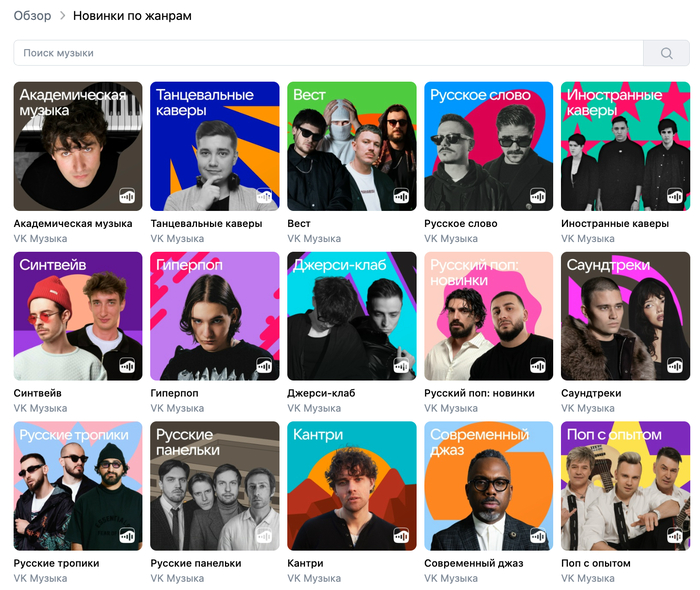Focus the Поиск музыки search field
Image resolution: width=700 pixels, height=590 pixels.
328,53
